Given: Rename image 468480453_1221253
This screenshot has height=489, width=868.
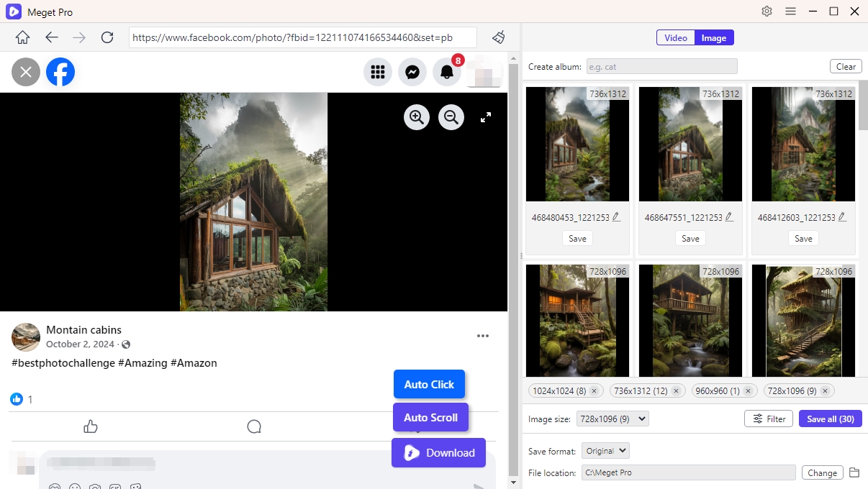Looking at the screenshot, I should (616, 216).
